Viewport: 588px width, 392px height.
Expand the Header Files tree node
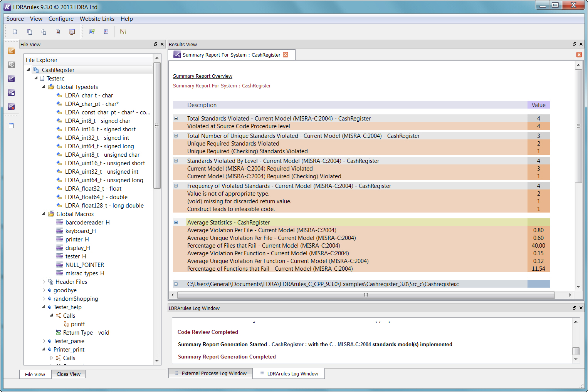pyautogui.click(x=44, y=282)
